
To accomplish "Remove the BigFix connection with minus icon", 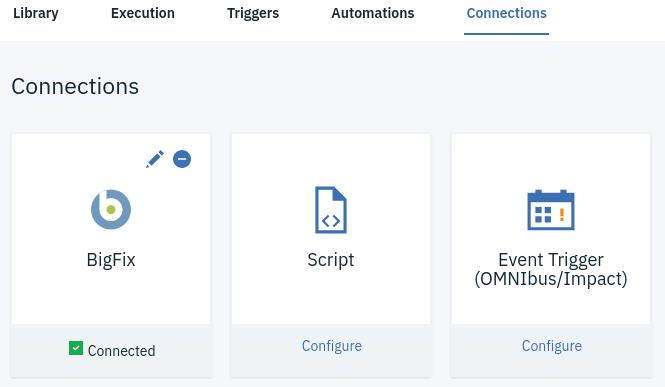I will pyautogui.click(x=182, y=159).
